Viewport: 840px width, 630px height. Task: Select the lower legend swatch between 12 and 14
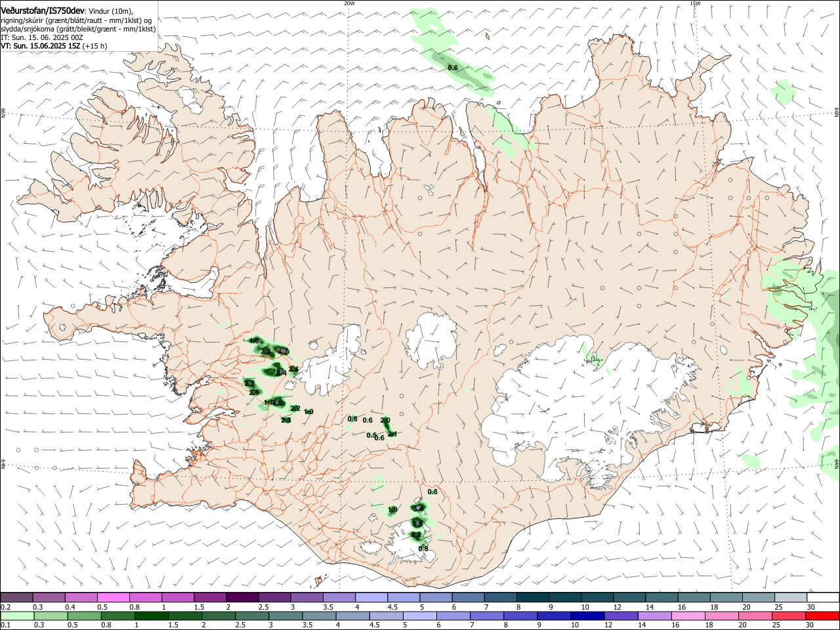point(620,616)
